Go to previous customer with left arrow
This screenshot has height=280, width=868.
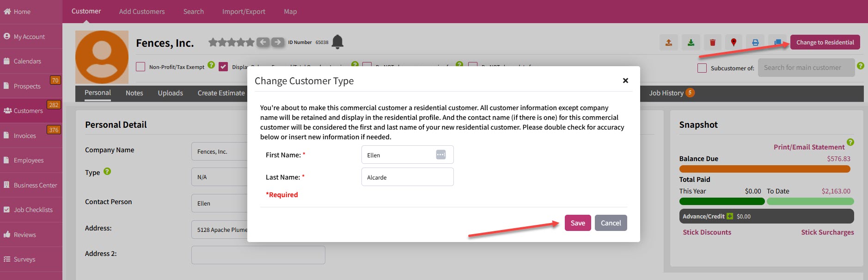point(263,42)
